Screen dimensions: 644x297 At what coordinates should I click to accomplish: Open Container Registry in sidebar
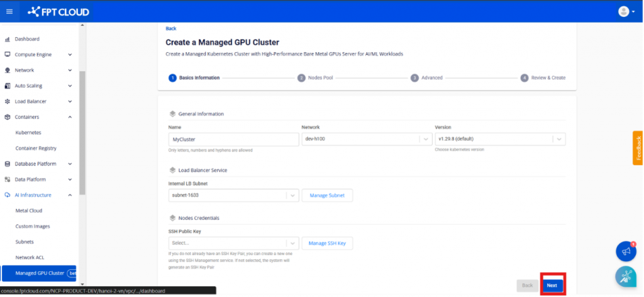pos(36,148)
